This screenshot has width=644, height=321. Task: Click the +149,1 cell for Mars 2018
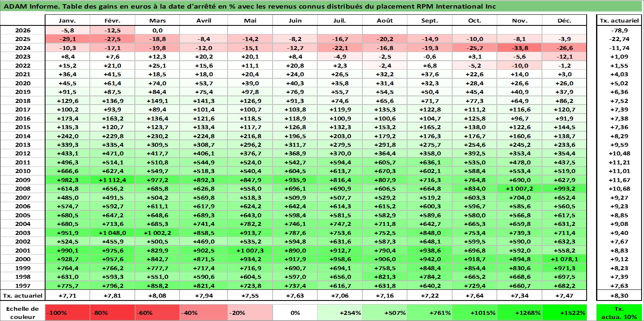157,101
